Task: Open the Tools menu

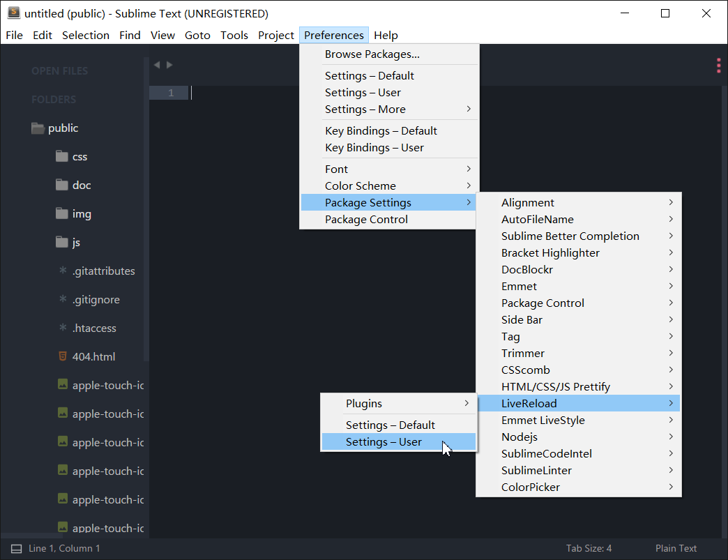Action: tap(234, 36)
